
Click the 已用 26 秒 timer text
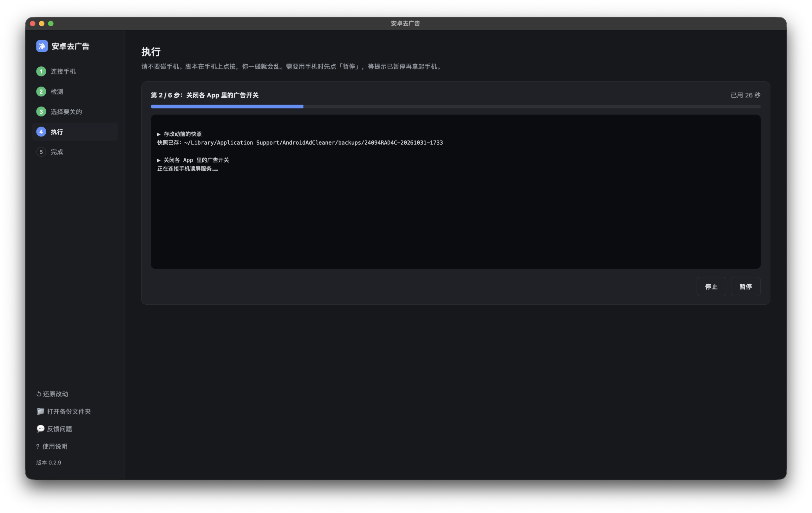(x=745, y=95)
